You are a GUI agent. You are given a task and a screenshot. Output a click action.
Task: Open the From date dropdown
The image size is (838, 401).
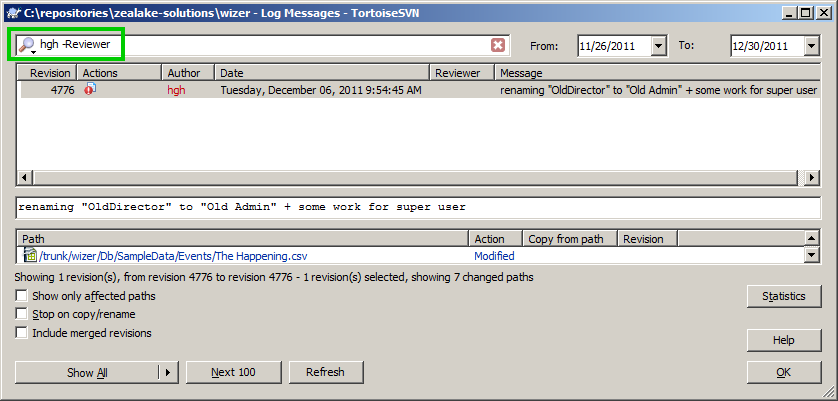point(659,46)
